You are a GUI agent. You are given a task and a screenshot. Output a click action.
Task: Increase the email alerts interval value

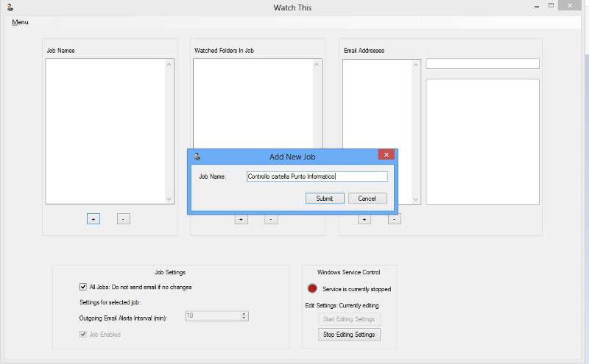click(244, 313)
